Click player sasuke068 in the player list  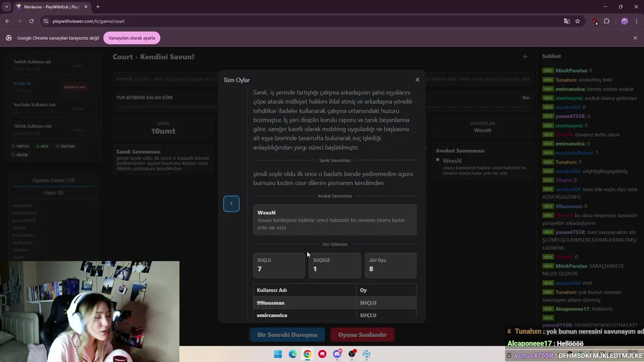[22, 206]
